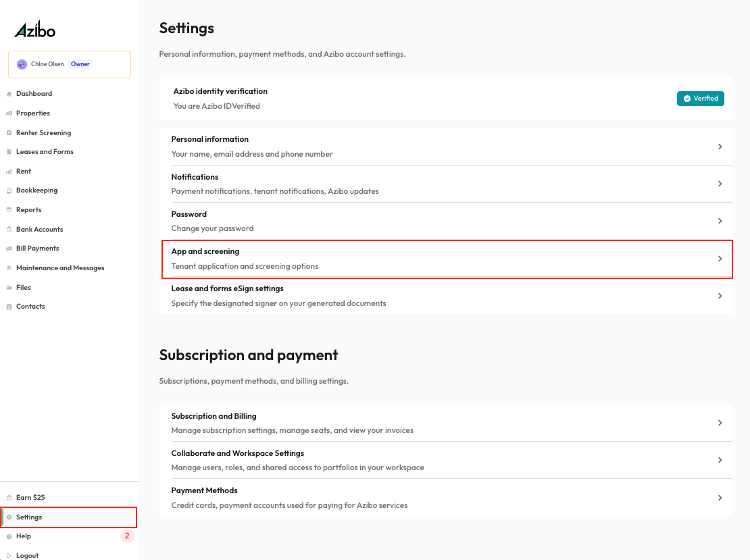Screen dimensions: 750x560
Task: Open Bill Payments in the sidebar
Action: 38,249
